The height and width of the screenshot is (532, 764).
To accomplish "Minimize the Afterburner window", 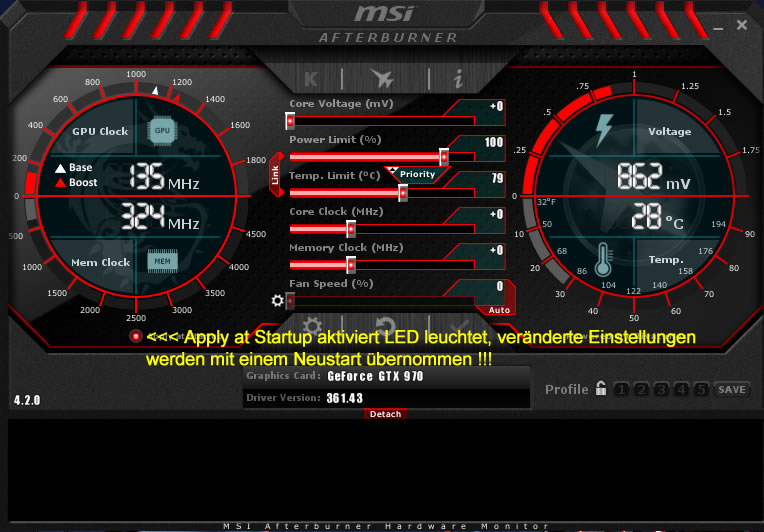I will pyautogui.click(x=718, y=27).
